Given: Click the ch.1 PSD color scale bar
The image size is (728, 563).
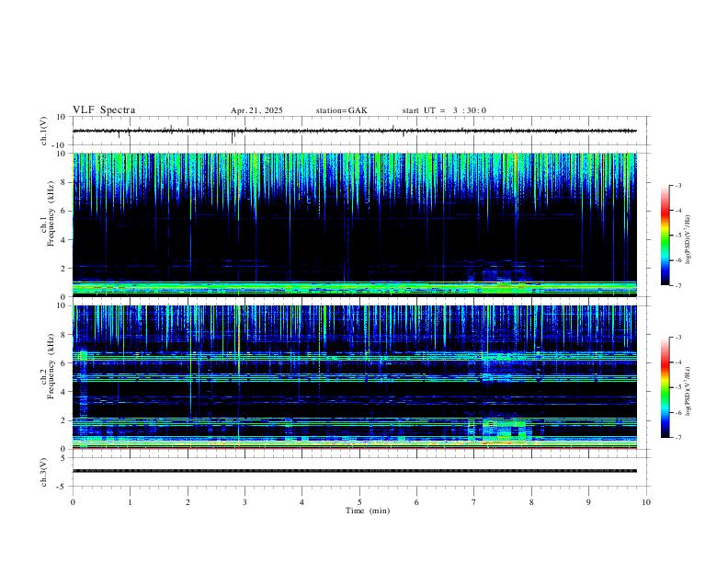Looking at the screenshot, I should coord(665,236).
